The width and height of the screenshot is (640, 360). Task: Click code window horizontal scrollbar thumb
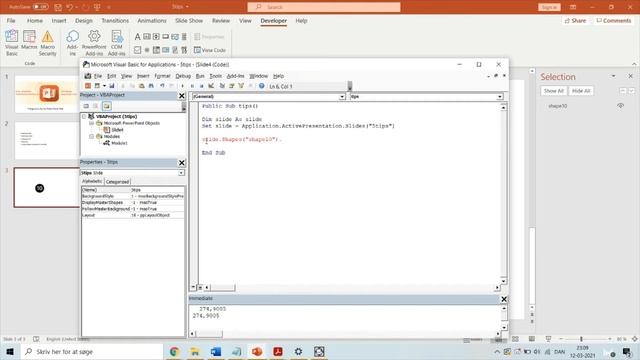[x=222, y=287]
